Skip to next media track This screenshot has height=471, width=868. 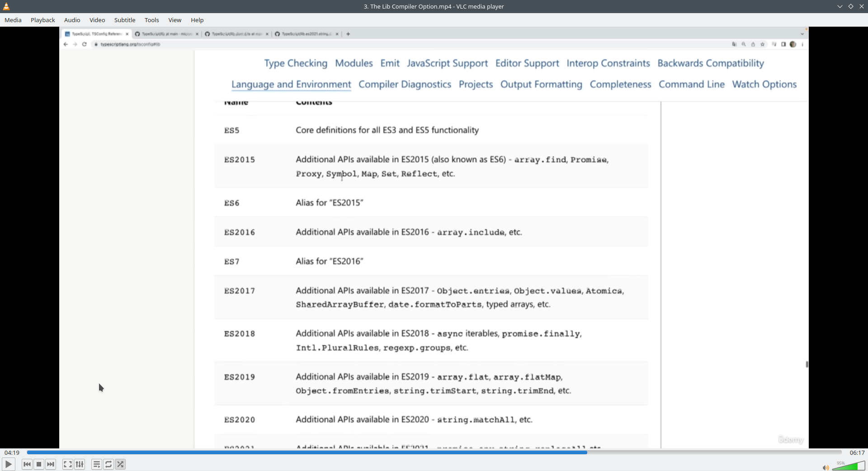(51, 464)
